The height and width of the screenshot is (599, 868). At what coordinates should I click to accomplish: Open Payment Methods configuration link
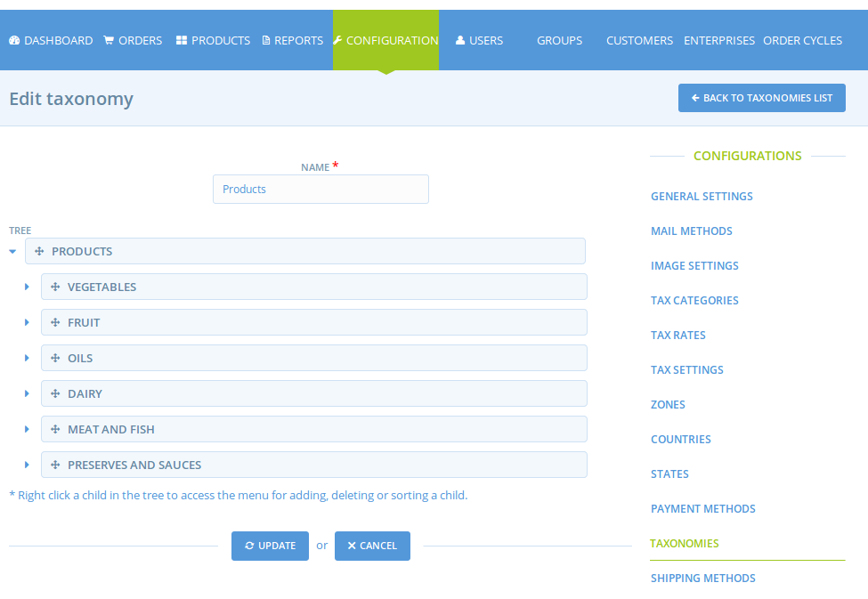click(x=703, y=509)
